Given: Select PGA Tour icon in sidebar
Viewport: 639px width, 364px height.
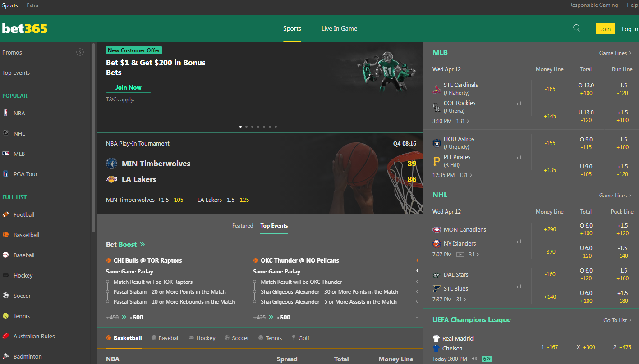Looking at the screenshot, I should 5,174.
